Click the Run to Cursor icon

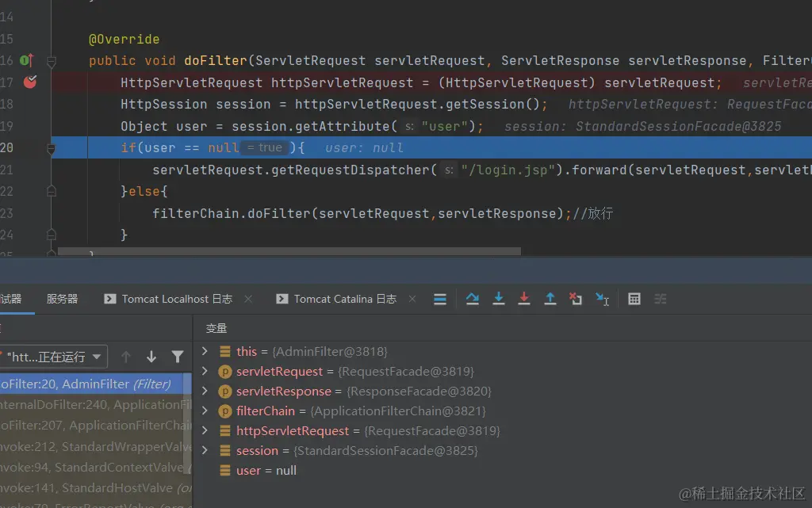point(603,299)
